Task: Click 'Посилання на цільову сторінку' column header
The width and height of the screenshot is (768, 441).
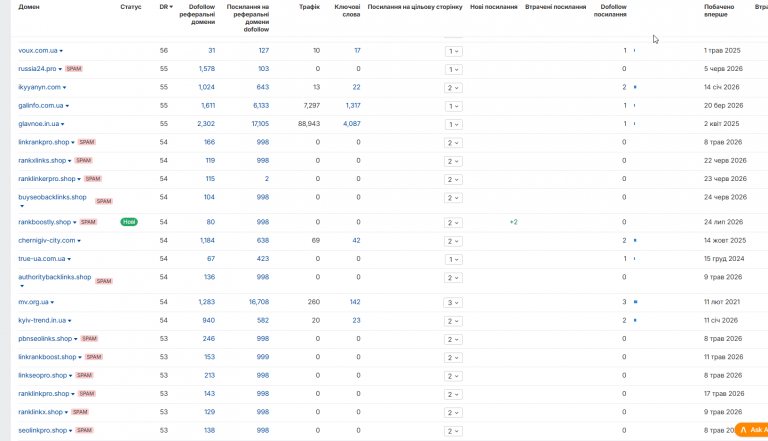Action: [x=415, y=7]
